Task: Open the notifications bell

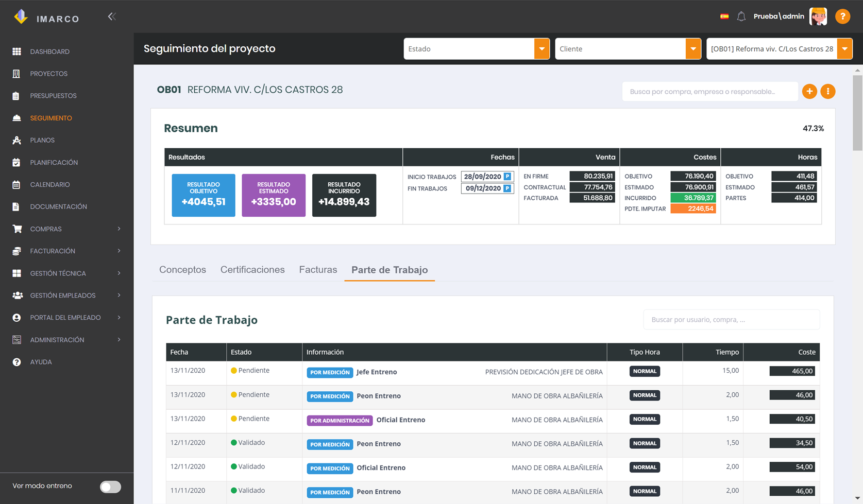Action: click(741, 16)
